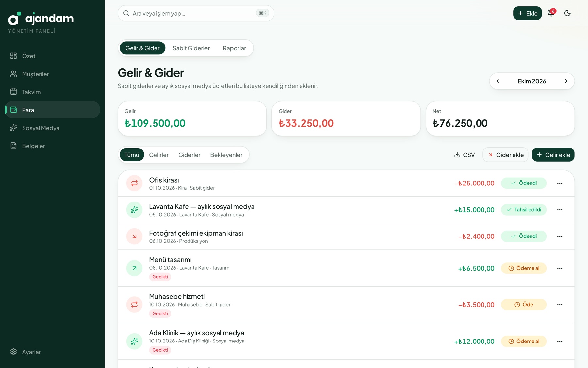Click Ödeme al for Ada Klinik
Viewport: 588px width, 368px height.
click(x=524, y=341)
